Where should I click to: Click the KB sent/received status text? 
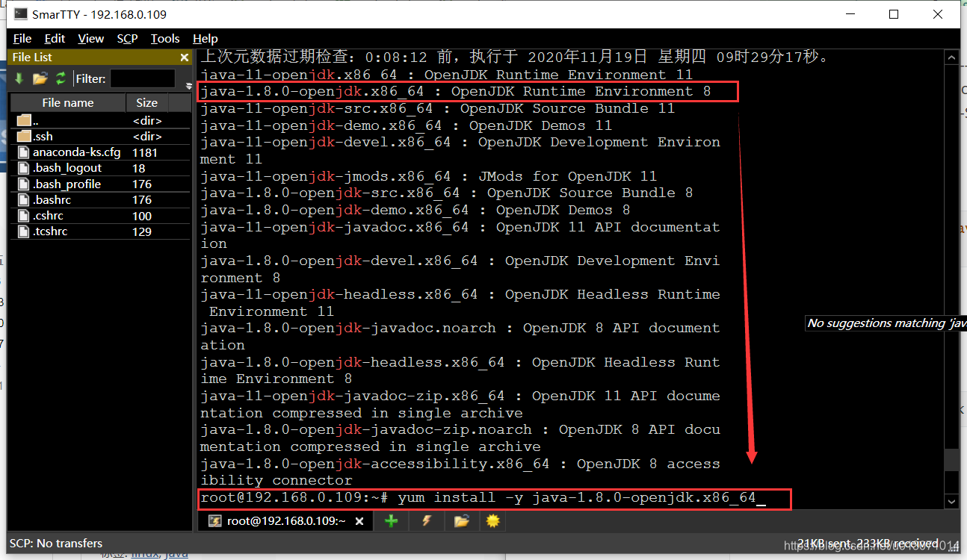point(867,544)
